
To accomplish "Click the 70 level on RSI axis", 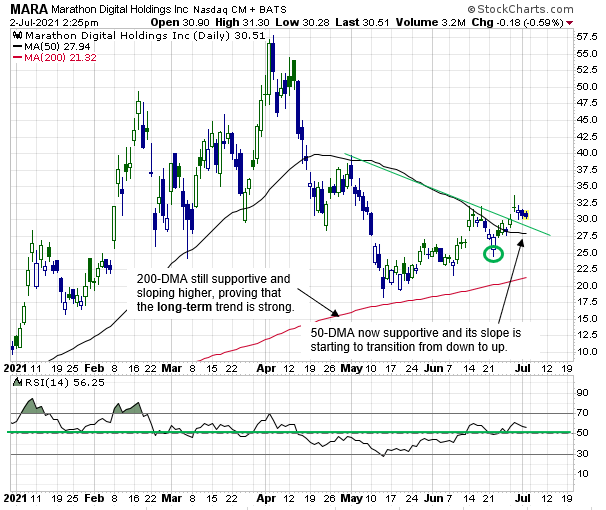I will (x=582, y=413).
